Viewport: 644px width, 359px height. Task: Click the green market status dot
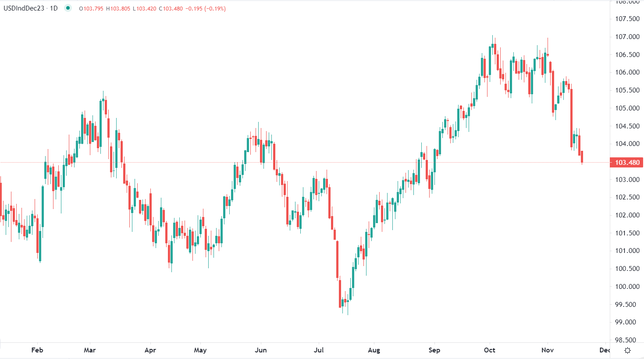click(x=68, y=8)
